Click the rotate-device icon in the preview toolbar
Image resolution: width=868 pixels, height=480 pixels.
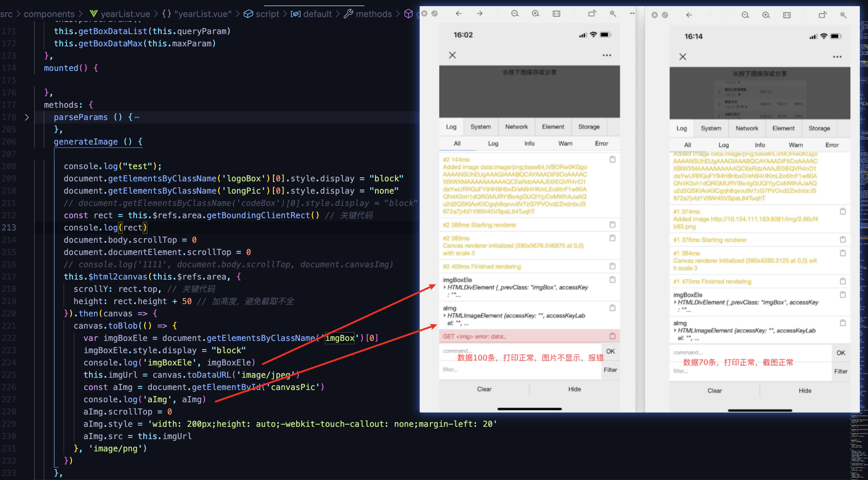click(592, 13)
